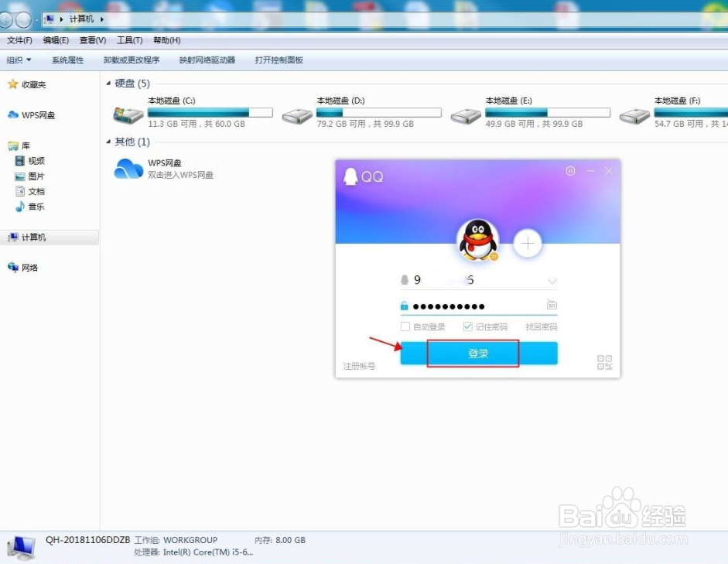The height and width of the screenshot is (564, 728).
Task: Select local disk D: drive icon
Action: 297,116
